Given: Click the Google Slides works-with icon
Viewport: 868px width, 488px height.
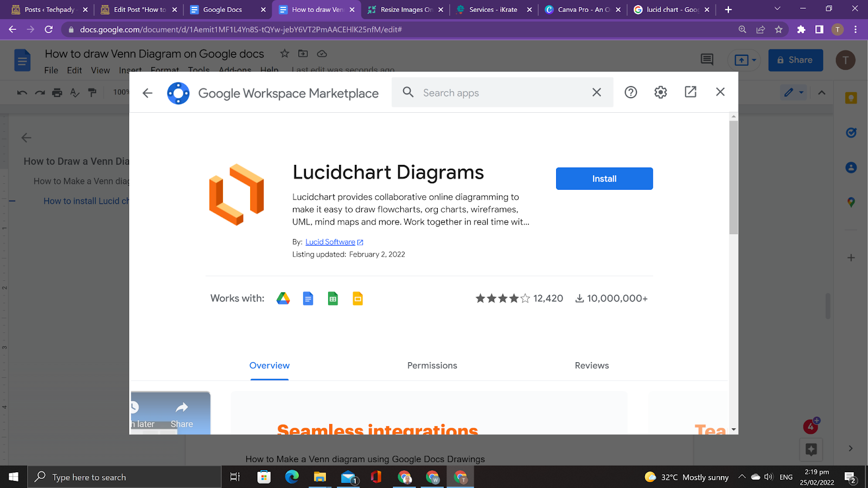Looking at the screenshot, I should click(x=358, y=298).
